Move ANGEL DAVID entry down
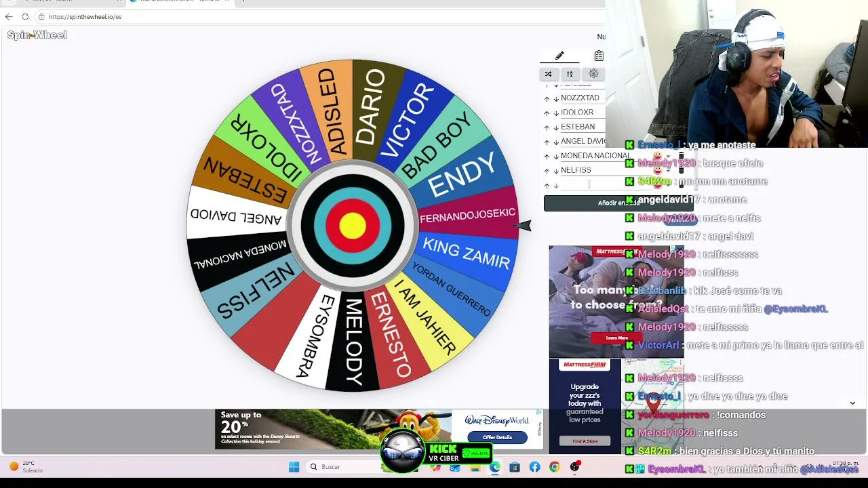Screen dimensions: 868x488 click(x=556, y=142)
